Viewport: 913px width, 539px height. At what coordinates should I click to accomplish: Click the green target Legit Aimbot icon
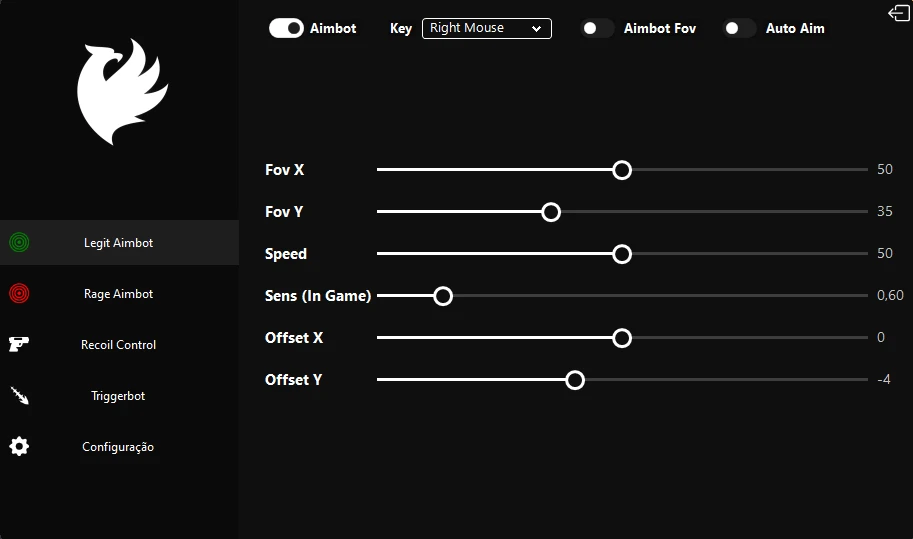(19, 242)
